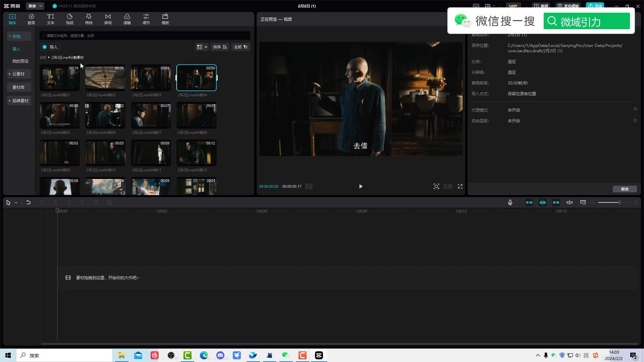Select 导入 in the left sidebar
This screenshot has height=362, width=644.
click(16, 49)
